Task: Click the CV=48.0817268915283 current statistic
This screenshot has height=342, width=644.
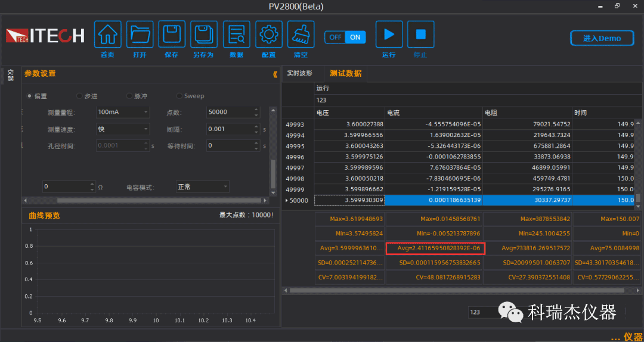Action: 434,278
